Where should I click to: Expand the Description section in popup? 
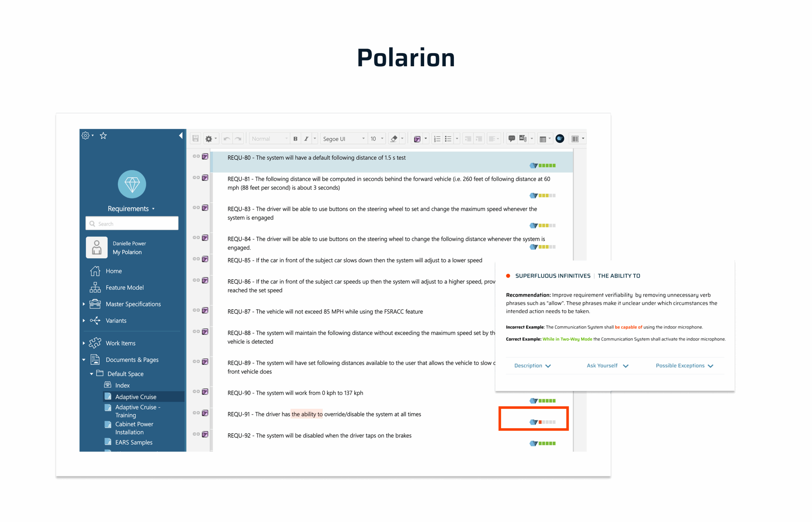(x=532, y=365)
